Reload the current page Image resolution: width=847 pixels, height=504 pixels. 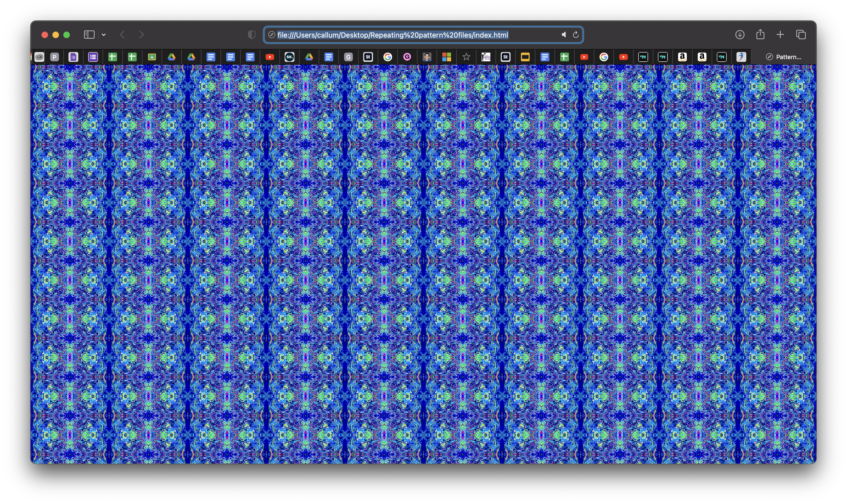click(x=576, y=34)
